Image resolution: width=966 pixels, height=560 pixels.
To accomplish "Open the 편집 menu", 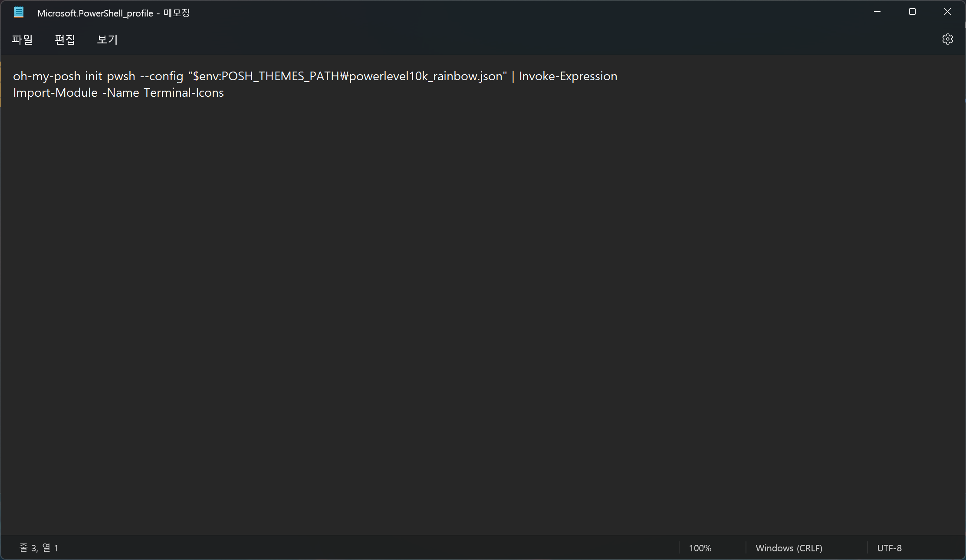I will click(x=65, y=39).
